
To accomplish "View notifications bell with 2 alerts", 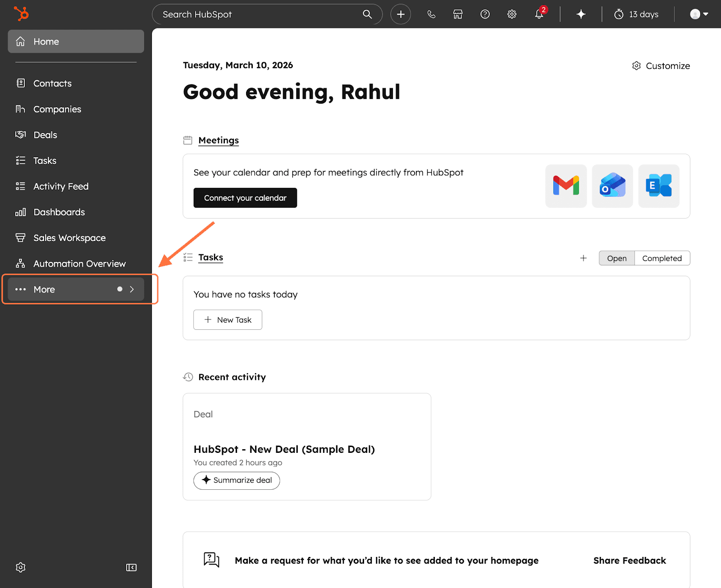I will [x=539, y=14].
